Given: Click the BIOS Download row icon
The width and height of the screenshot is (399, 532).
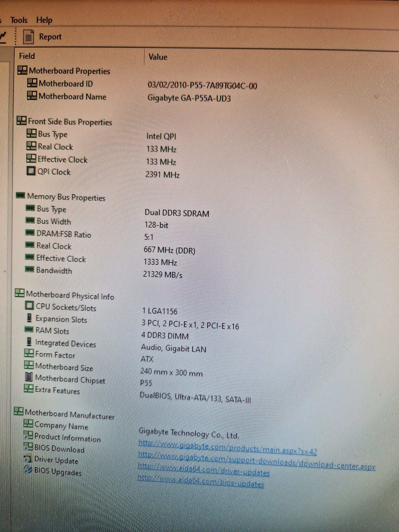Looking at the screenshot, I should (x=28, y=446).
